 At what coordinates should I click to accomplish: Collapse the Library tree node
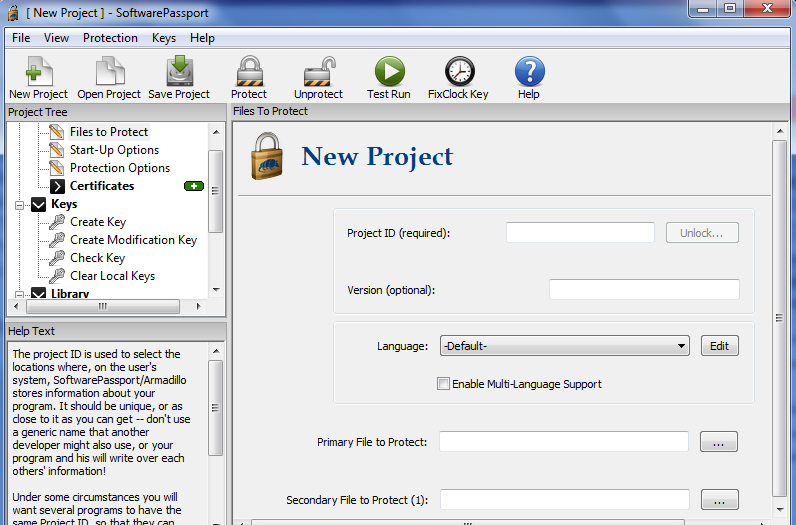pyautogui.click(x=19, y=294)
